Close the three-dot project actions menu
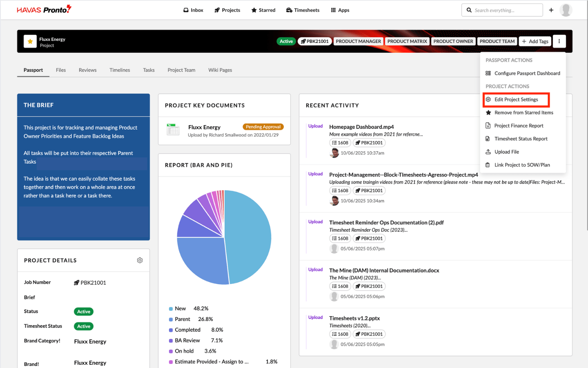Screen dimensions: 588x368 (x=559, y=41)
